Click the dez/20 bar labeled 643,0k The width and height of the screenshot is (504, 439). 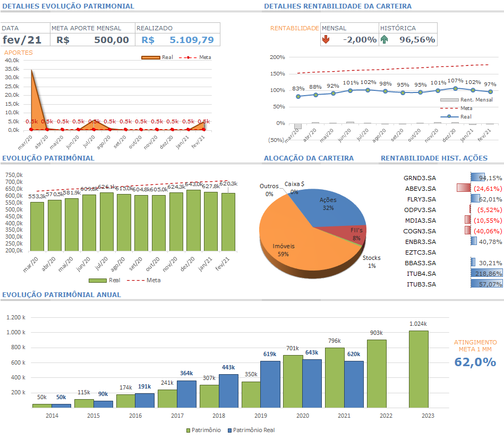tap(193, 221)
